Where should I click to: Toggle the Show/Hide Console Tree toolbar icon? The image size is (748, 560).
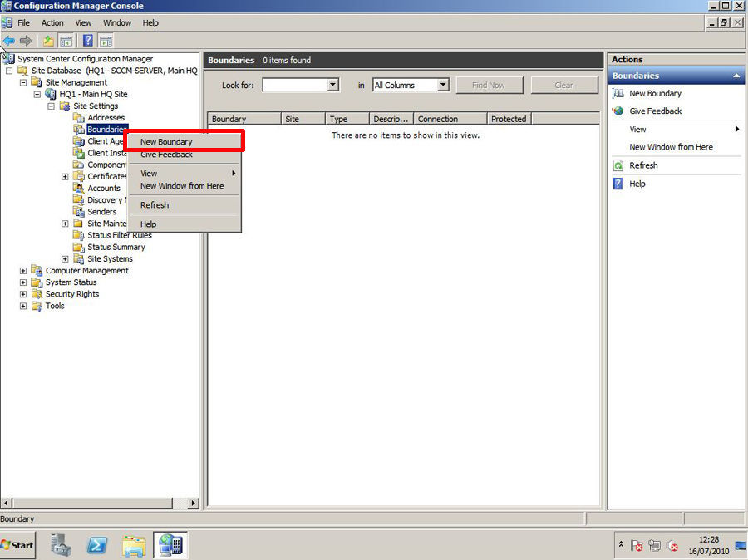coord(66,41)
